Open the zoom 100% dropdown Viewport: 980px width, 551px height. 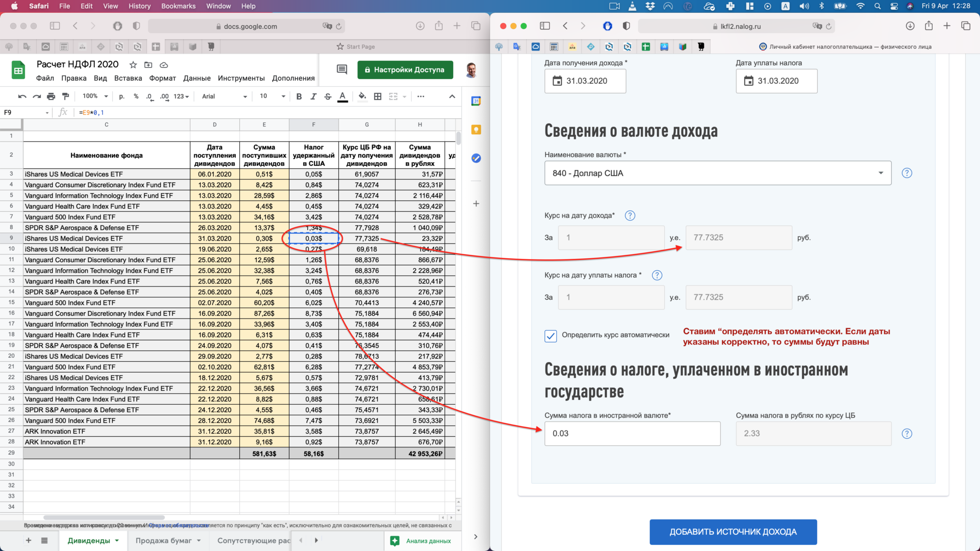click(95, 97)
